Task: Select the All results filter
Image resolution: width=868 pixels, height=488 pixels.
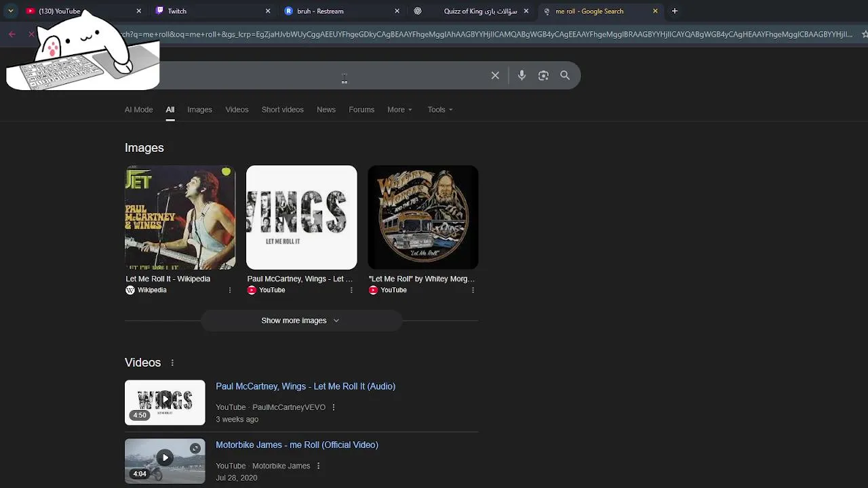Action: point(170,110)
